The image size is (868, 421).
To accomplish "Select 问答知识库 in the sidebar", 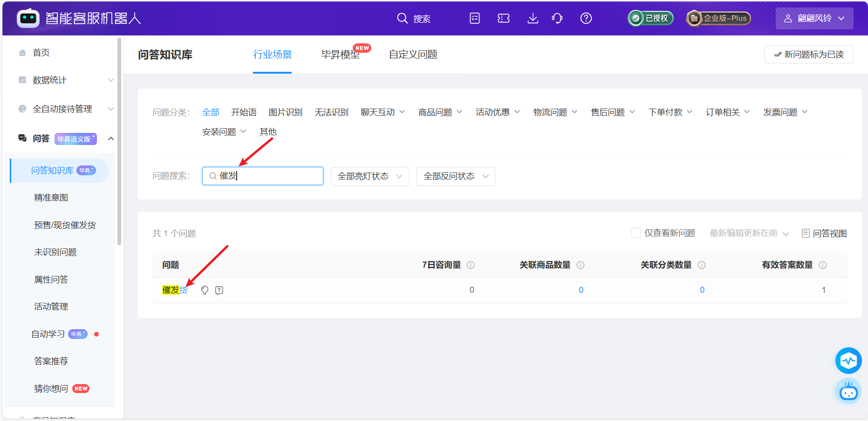I will [x=60, y=171].
